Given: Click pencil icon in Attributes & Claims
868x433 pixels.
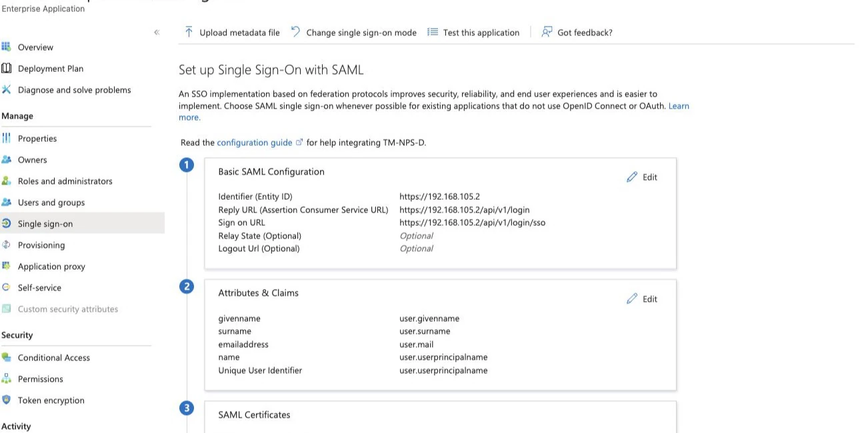Looking at the screenshot, I should coord(632,299).
